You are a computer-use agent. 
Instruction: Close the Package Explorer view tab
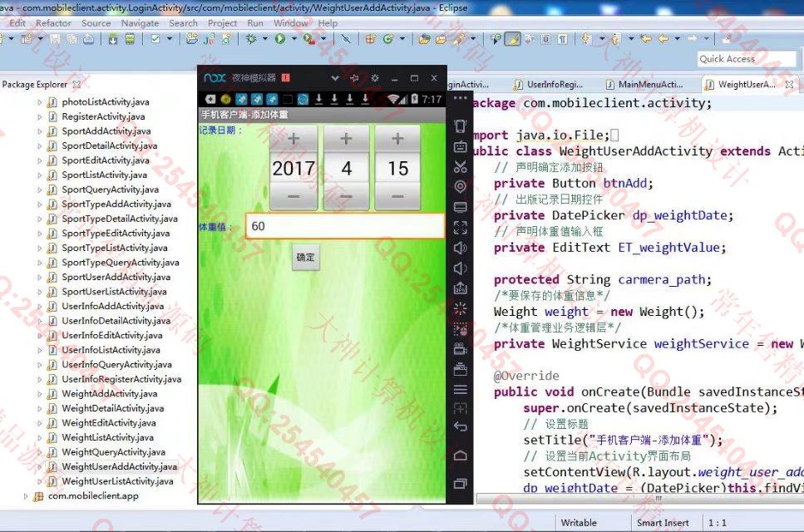(77, 84)
